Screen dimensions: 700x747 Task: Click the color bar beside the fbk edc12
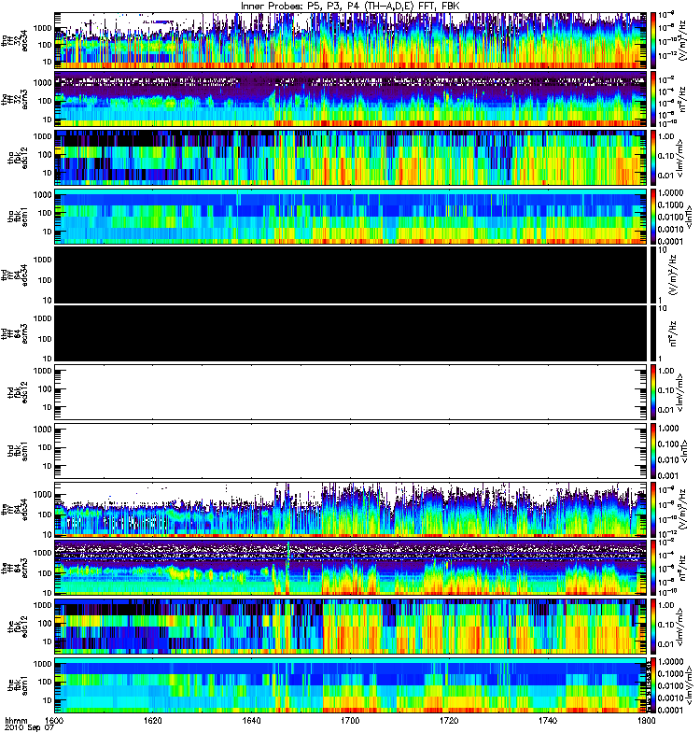click(653, 627)
